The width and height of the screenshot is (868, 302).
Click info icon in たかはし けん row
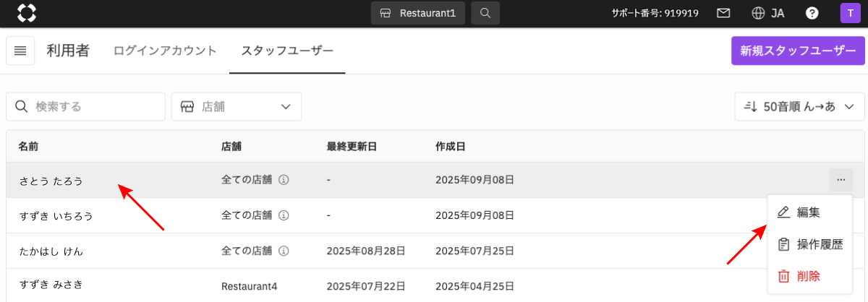(284, 251)
